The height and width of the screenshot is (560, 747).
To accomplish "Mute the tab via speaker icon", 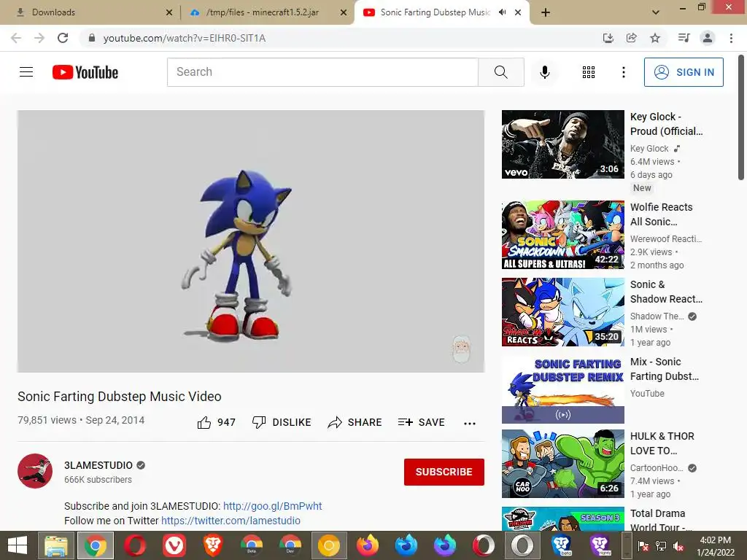I will (502, 12).
